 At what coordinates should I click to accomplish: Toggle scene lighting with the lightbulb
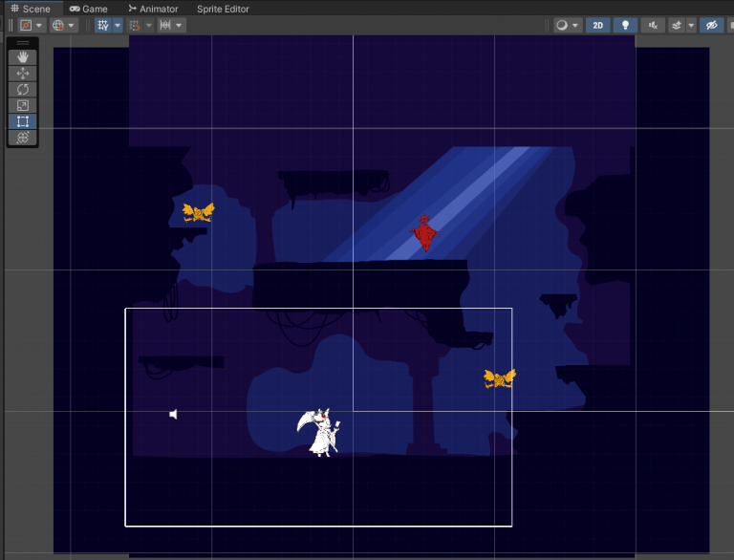pyautogui.click(x=625, y=26)
